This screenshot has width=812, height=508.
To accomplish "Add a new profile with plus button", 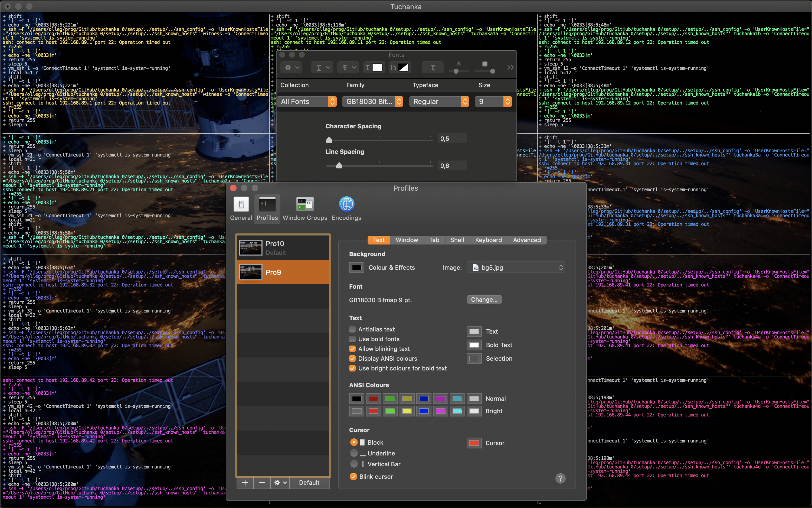I will tap(245, 483).
